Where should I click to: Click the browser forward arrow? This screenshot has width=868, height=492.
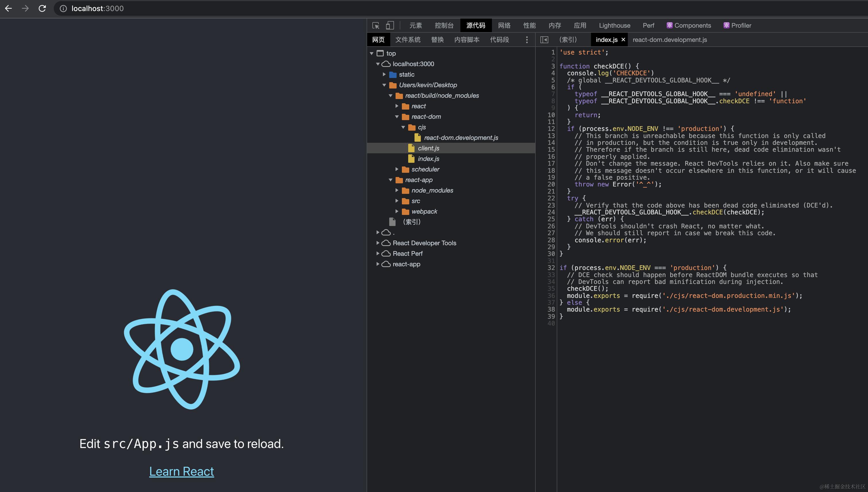click(25, 8)
